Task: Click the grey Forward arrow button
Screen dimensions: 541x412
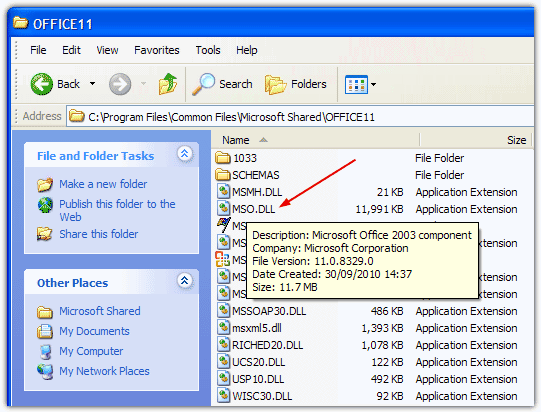Action: tap(120, 84)
